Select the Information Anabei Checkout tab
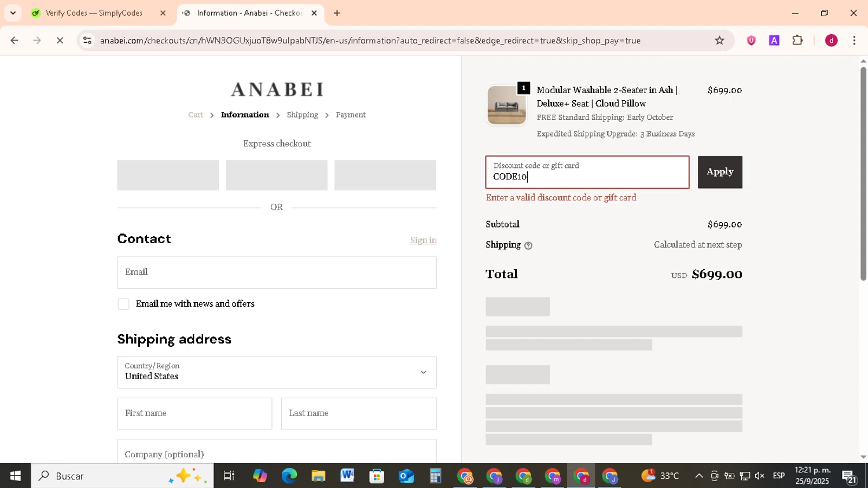 pyautogui.click(x=250, y=13)
